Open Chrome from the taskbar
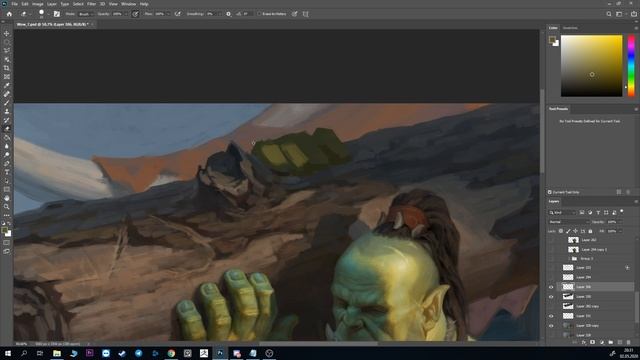The width and height of the screenshot is (640, 360). click(x=171, y=353)
